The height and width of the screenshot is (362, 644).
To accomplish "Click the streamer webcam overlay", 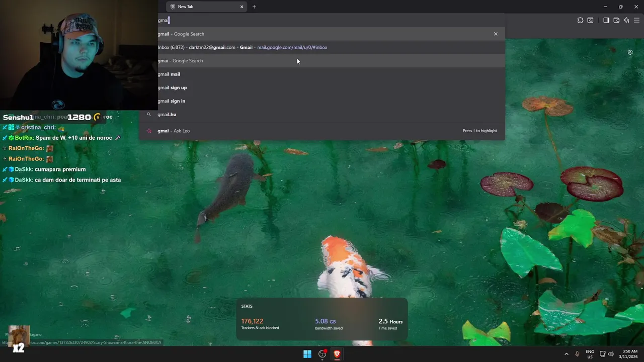I will point(79,55).
